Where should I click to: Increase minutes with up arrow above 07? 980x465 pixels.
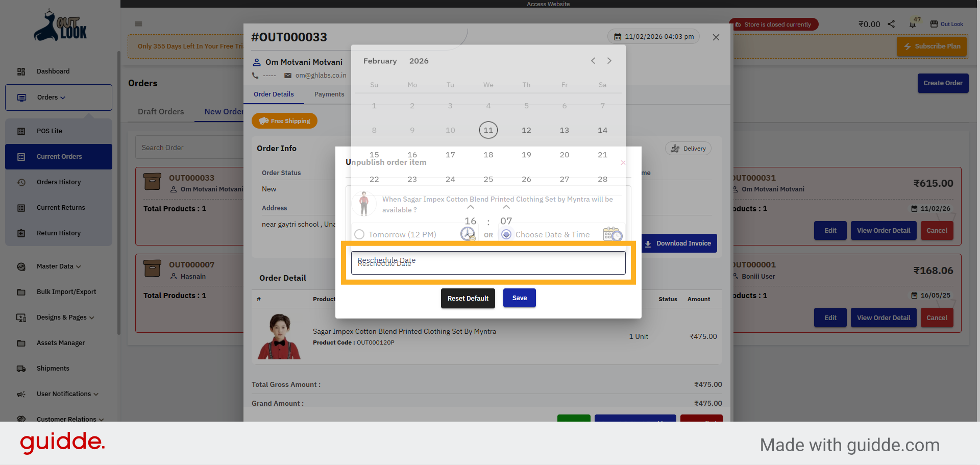coord(506,207)
